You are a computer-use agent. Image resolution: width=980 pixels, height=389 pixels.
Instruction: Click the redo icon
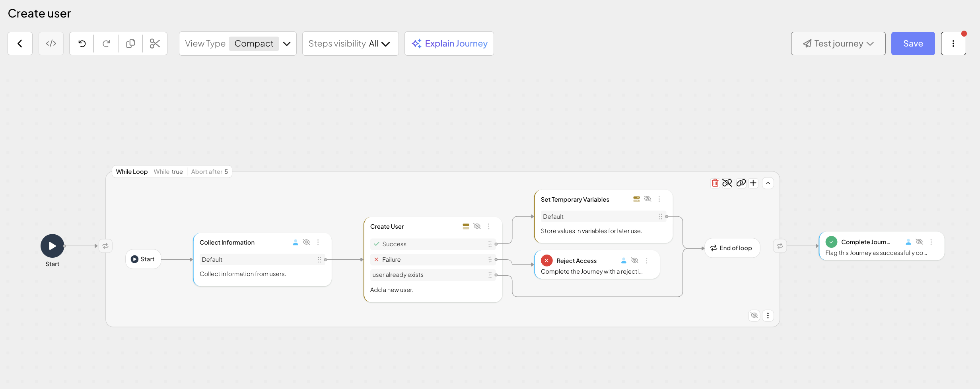[x=106, y=43]
